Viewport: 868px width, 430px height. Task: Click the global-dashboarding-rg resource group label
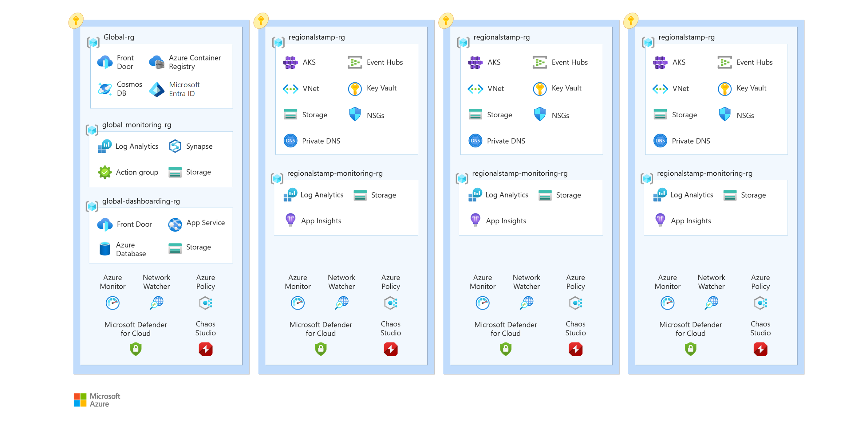tap(141, 201)
